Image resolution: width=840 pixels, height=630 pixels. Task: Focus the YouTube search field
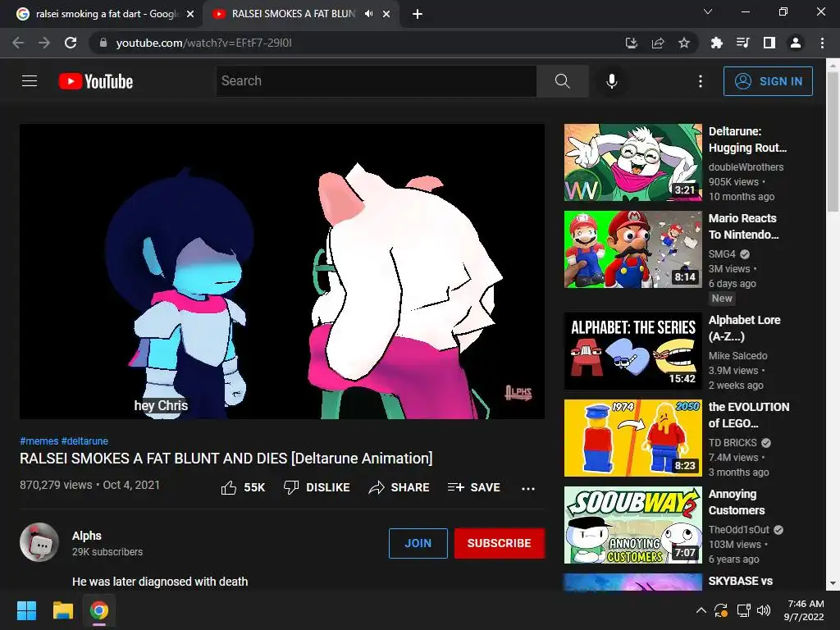coord(376,81)
